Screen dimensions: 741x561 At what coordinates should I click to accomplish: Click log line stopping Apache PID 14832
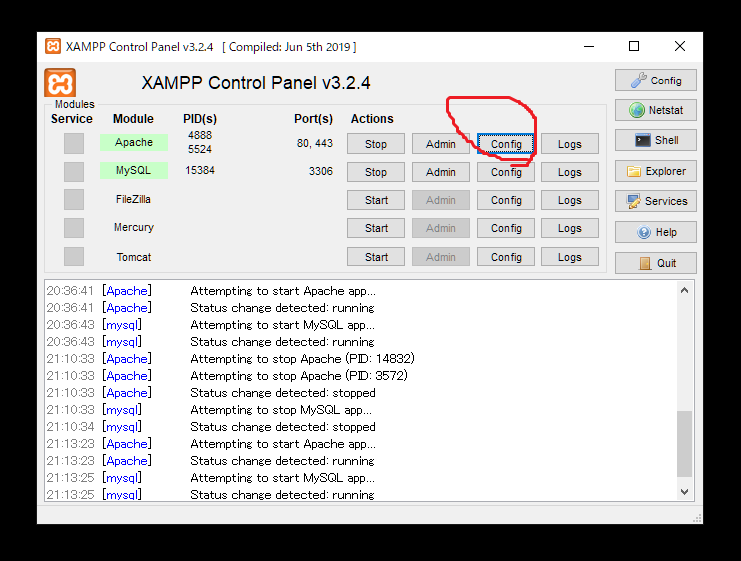click(x=231, y=359)
